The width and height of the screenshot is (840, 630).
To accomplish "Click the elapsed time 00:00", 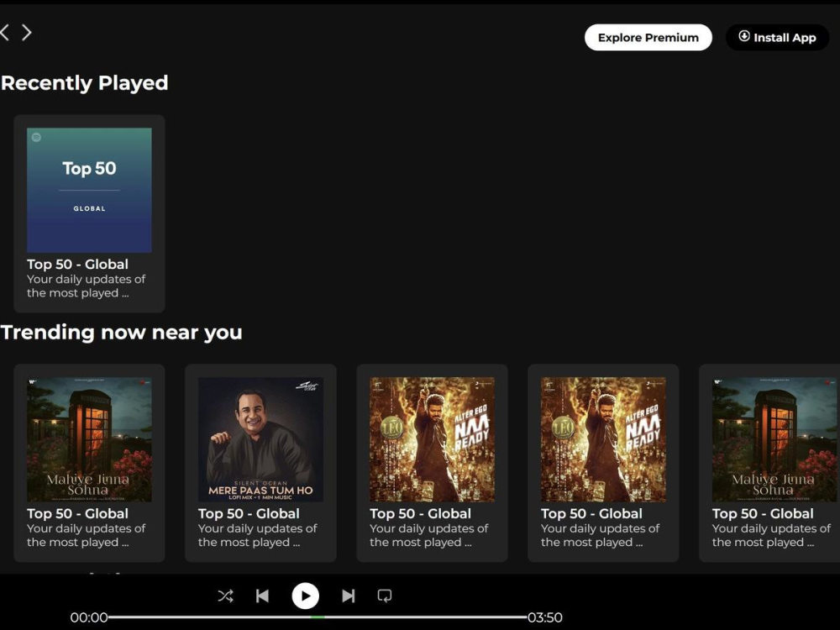I will coord(89,617).
